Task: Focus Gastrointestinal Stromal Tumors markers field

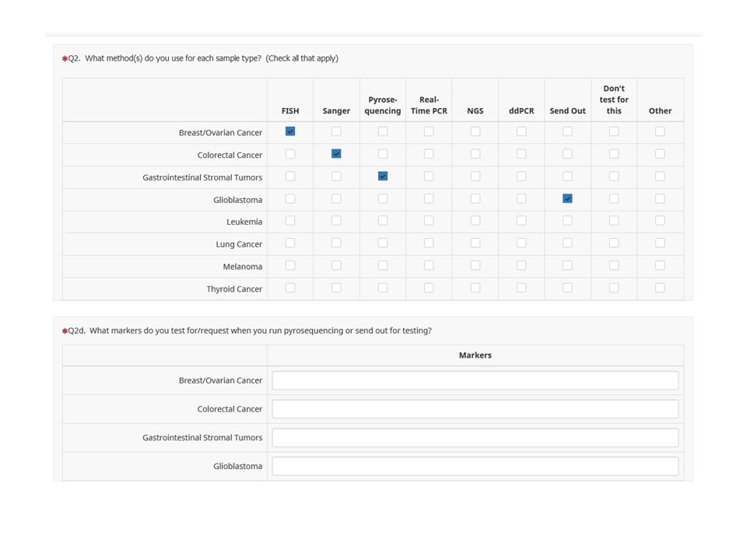Action: click(475, 438)
